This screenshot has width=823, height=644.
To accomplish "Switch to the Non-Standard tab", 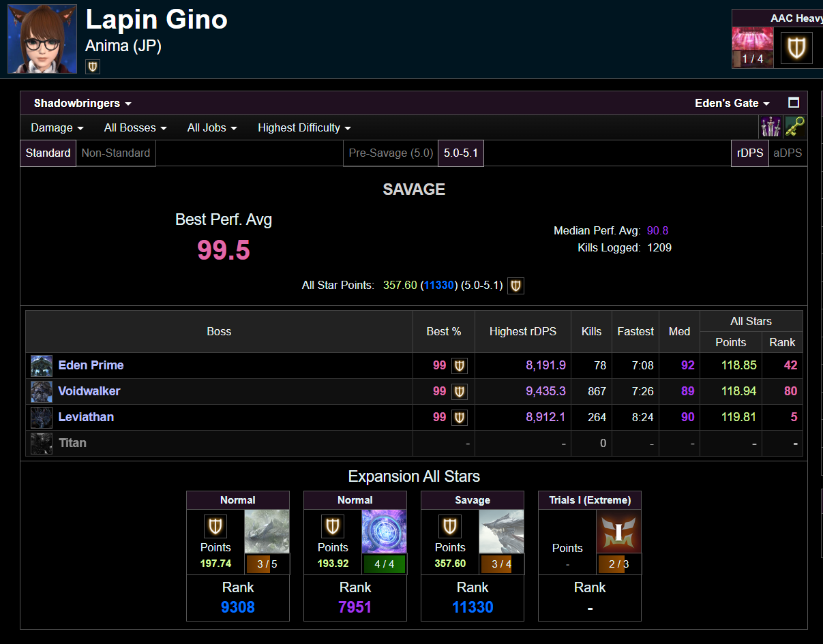I will pyautogui.click(x=116, y=153).
